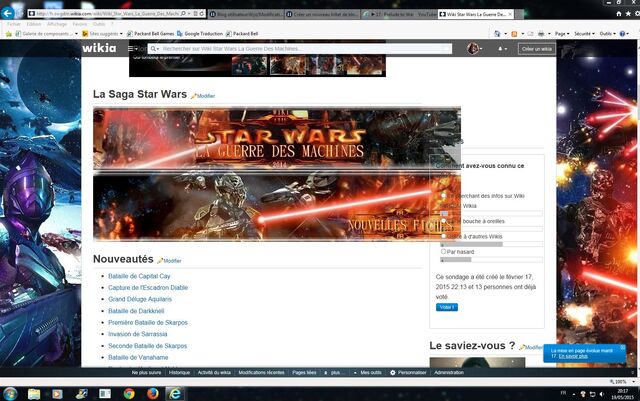This screenshot has width=640, height=401.
Task: Click the Add to favorites bar star icon
Action: [x=8, y=33]
